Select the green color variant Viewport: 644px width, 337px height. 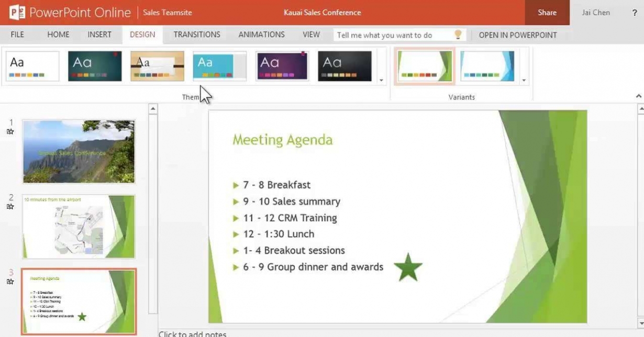pos(424,66)
